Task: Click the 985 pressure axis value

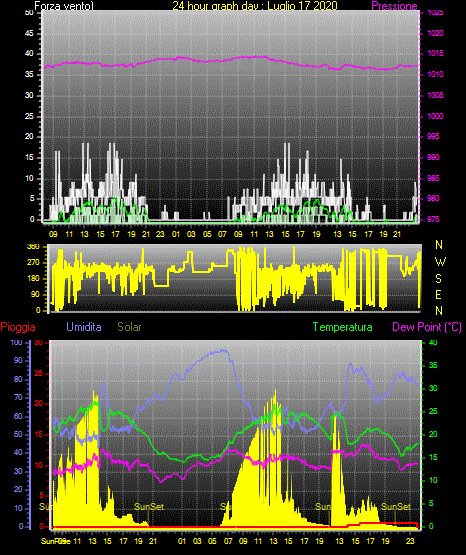Action: [x=433, y=178]
